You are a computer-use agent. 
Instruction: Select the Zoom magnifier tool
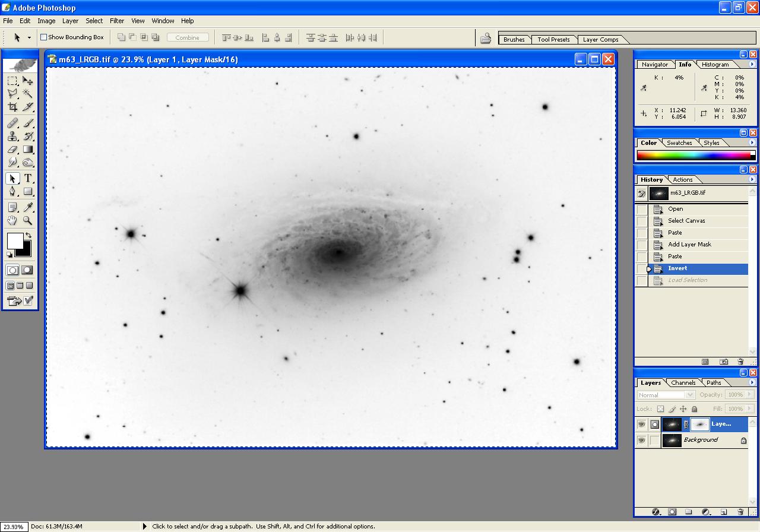coord(28,220)
